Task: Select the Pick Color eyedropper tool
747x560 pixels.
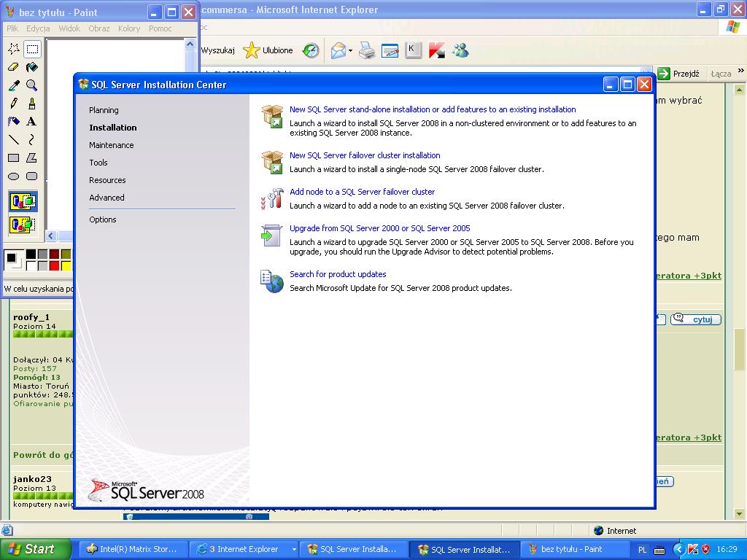Action: click(14, 85)
